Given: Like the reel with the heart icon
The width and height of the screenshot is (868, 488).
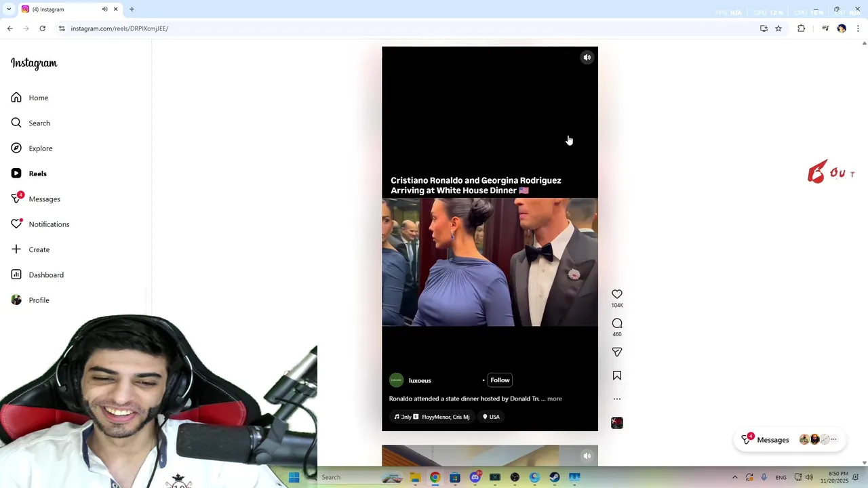Looking at the screenshot, I should [x=617, y=294].
